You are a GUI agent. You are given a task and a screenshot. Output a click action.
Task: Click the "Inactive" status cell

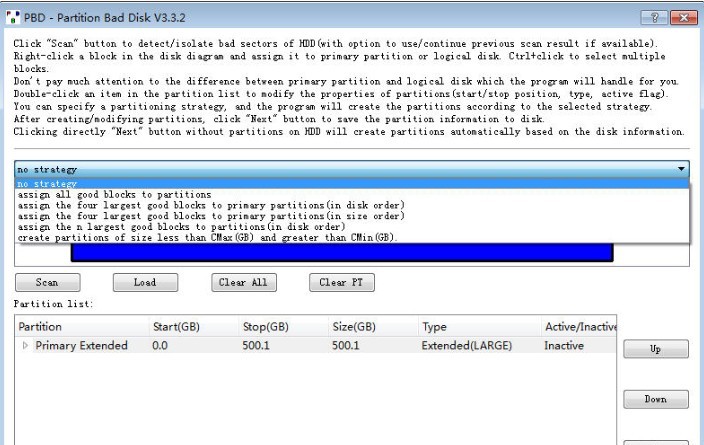(564, 345)
